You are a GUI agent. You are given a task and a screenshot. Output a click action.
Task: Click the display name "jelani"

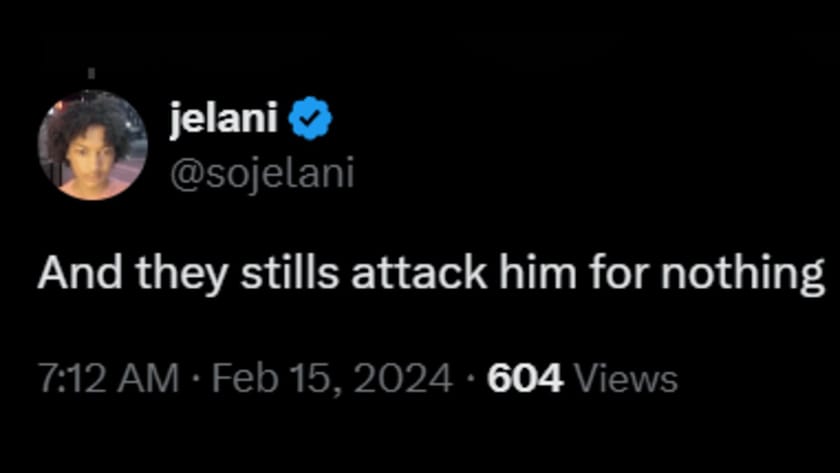click(226, 121)
